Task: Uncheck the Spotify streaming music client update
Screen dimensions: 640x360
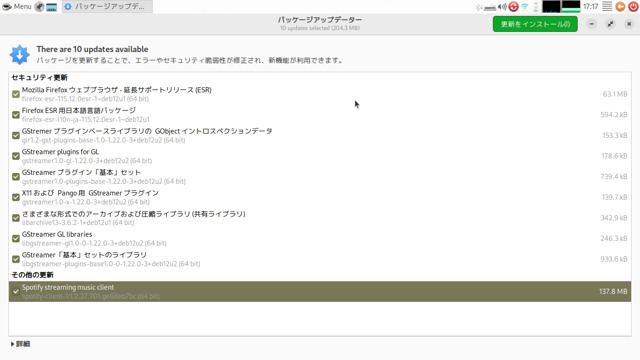Action: point(16,291)
